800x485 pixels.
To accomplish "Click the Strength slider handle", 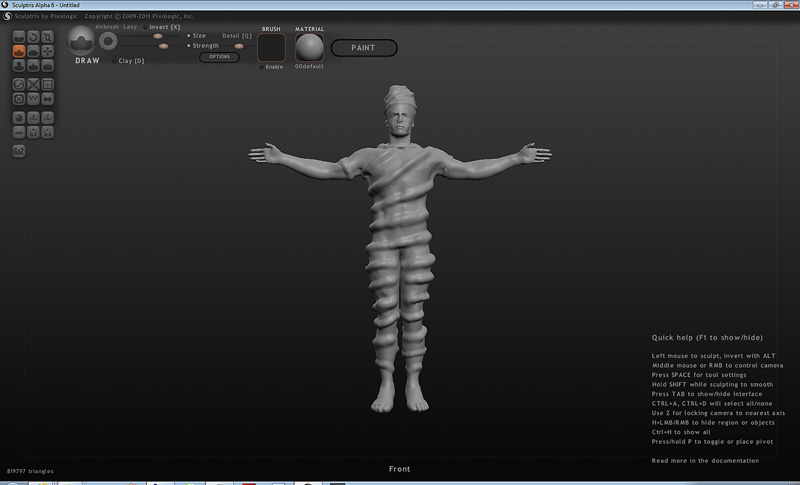I will 164,46.
